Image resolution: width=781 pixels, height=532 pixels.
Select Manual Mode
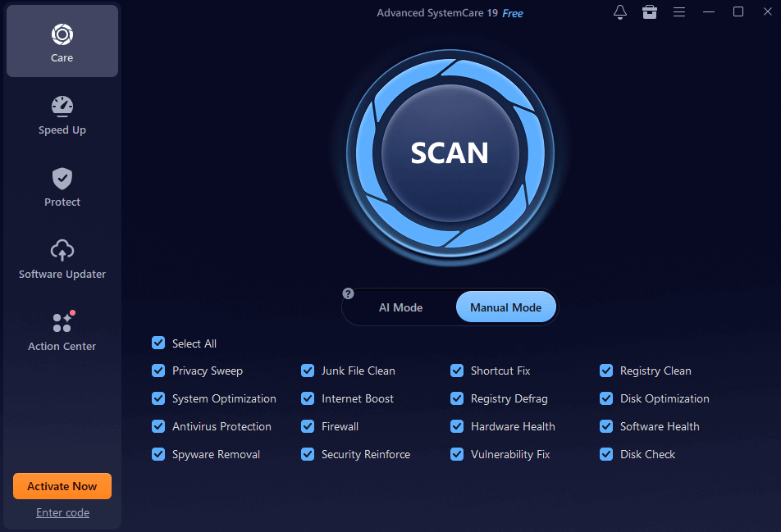pyautogui.click(x=505, y=307)
